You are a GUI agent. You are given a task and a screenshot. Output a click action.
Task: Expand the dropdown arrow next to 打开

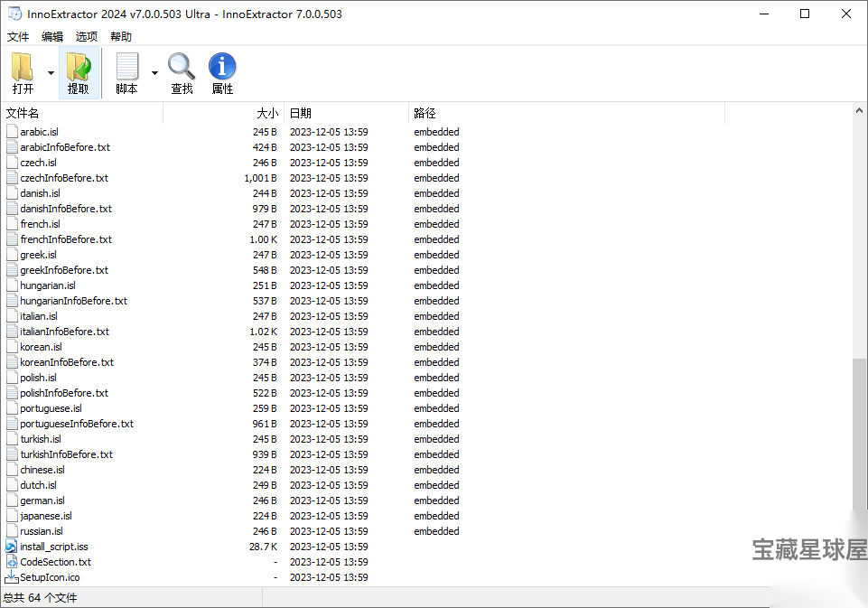coord(51,73)
